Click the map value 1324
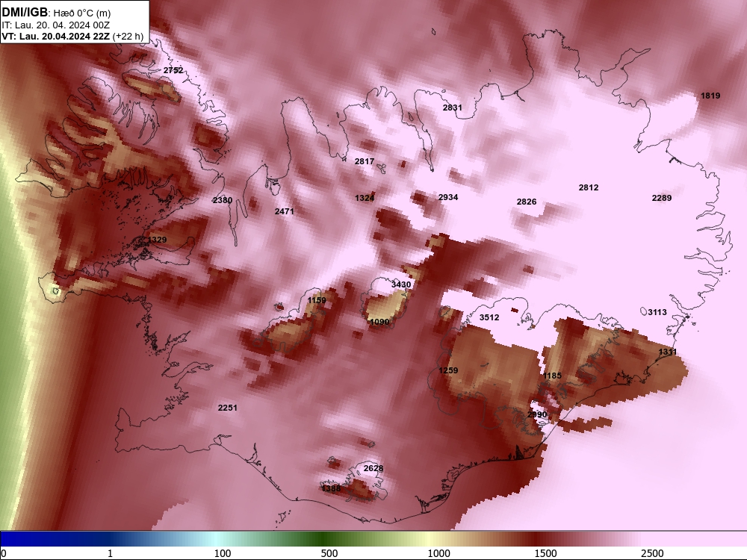Image resolution: width=747 pixels, height=560 pixels. point(365,198)
